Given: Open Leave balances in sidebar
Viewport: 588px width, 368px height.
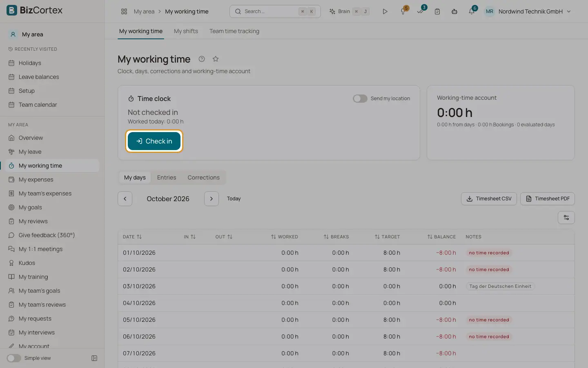Looking at the screenshot, I should tap(52, 77).
